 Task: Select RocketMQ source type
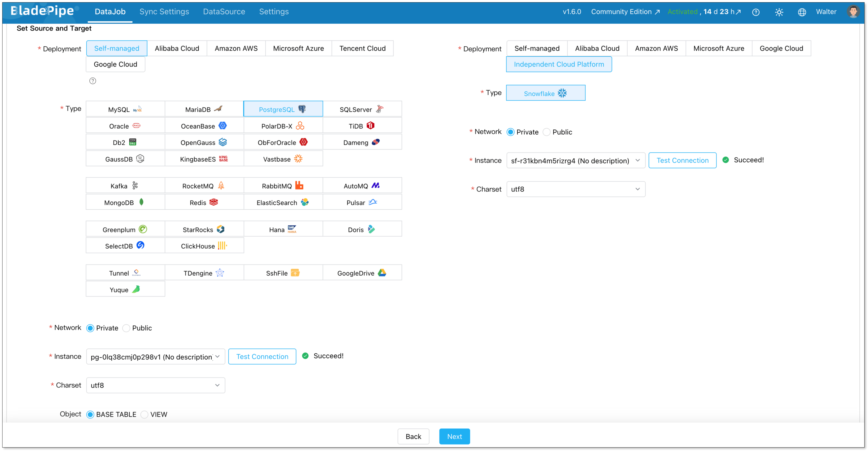click(x=204, y=186)
